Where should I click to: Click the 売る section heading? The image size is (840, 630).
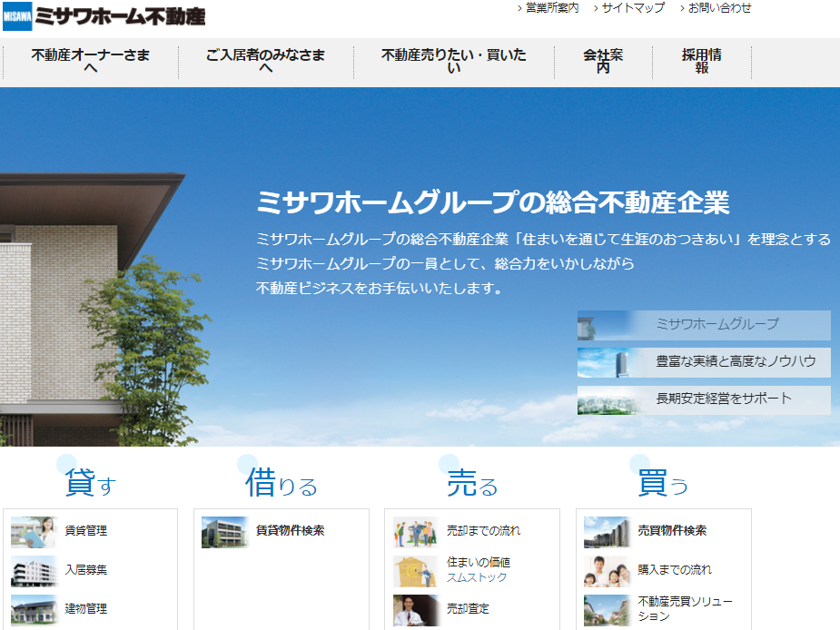point(472,483)
